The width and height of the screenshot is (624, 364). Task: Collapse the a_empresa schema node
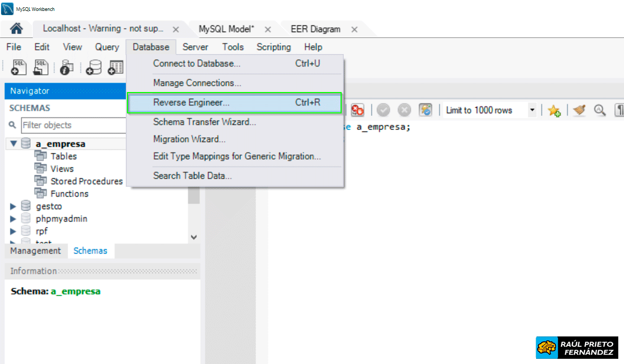click(x=14, y=144)
